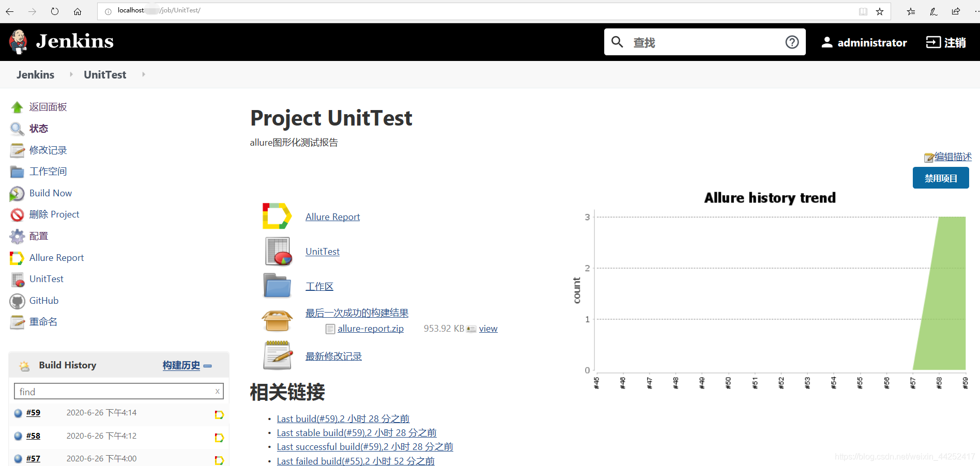Click the sidebar UnitTest report icon
Viewport: 980px width, 466px height.
(x=18, y=279)
